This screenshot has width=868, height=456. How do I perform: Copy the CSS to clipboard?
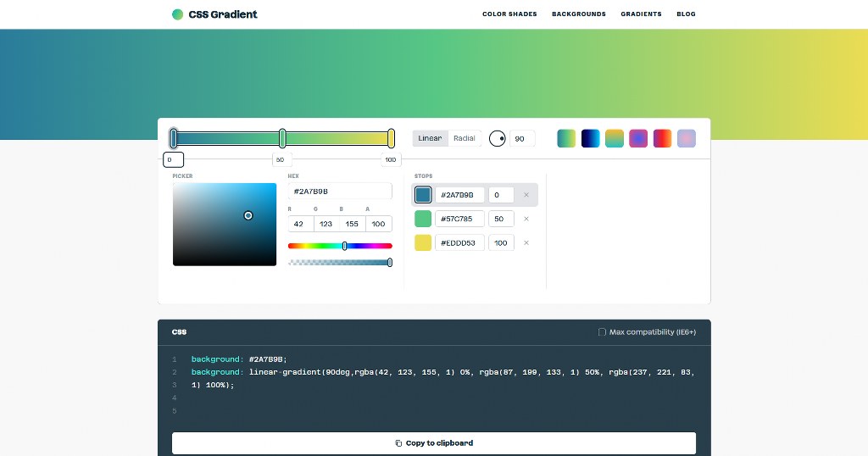click(x=434, y=442)
